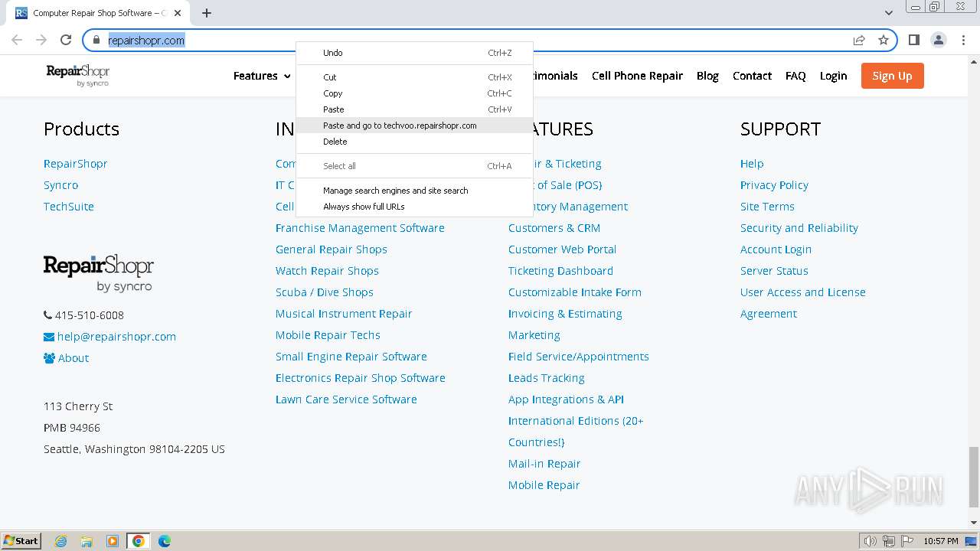Open the Privacy Policy support link
Image resolution: width=980 pixels, height=551 pixels.
coord(774,185)
